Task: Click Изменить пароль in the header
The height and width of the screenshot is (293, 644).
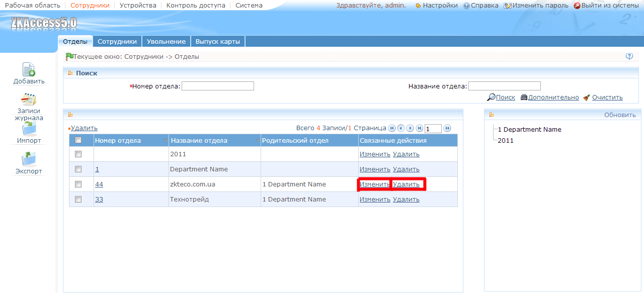Action: pyautogui.click(x=536, y=6)
